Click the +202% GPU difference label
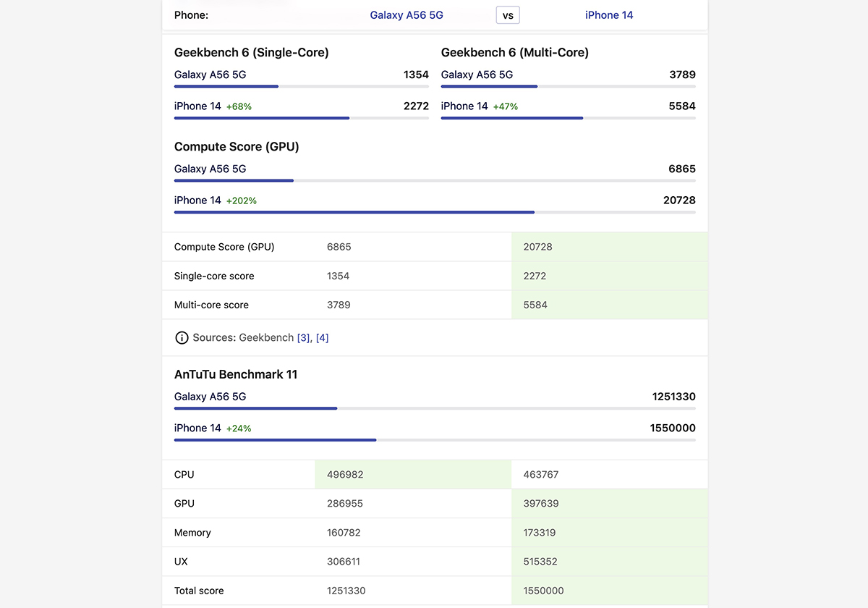868x608 pixels. tap(242, 200)
